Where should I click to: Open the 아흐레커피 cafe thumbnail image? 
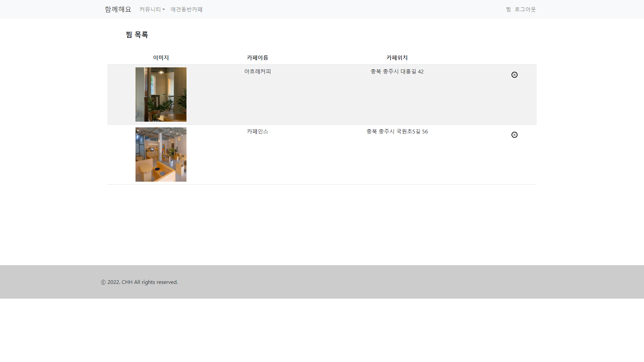[x=161, y=95]
